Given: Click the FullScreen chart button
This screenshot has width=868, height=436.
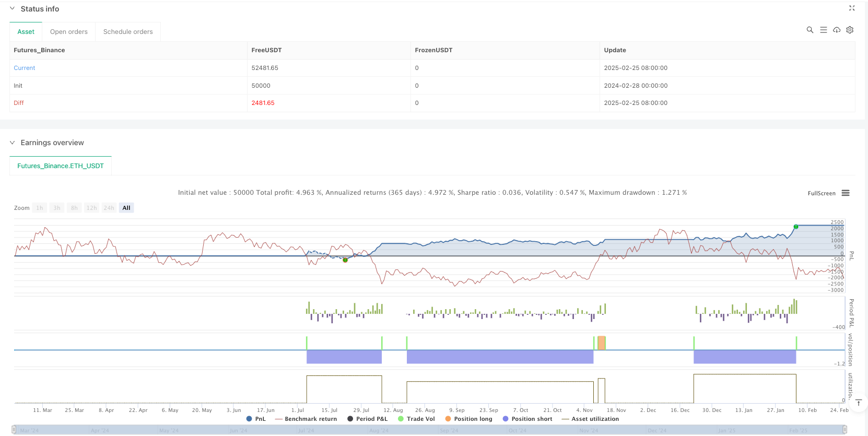Looking at the screenshot, I should (x=822, y=193).
